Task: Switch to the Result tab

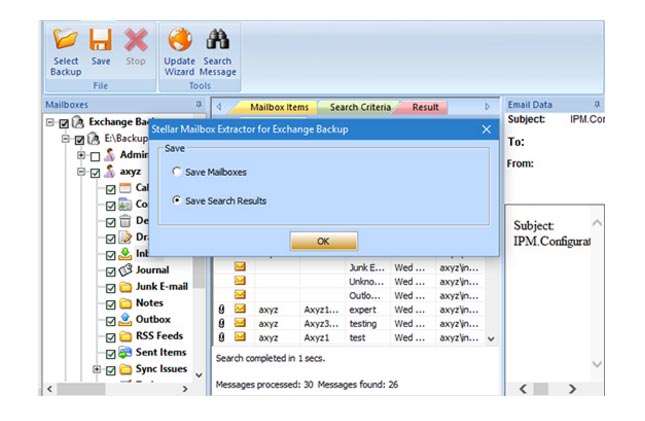Action: coord(425,107)
